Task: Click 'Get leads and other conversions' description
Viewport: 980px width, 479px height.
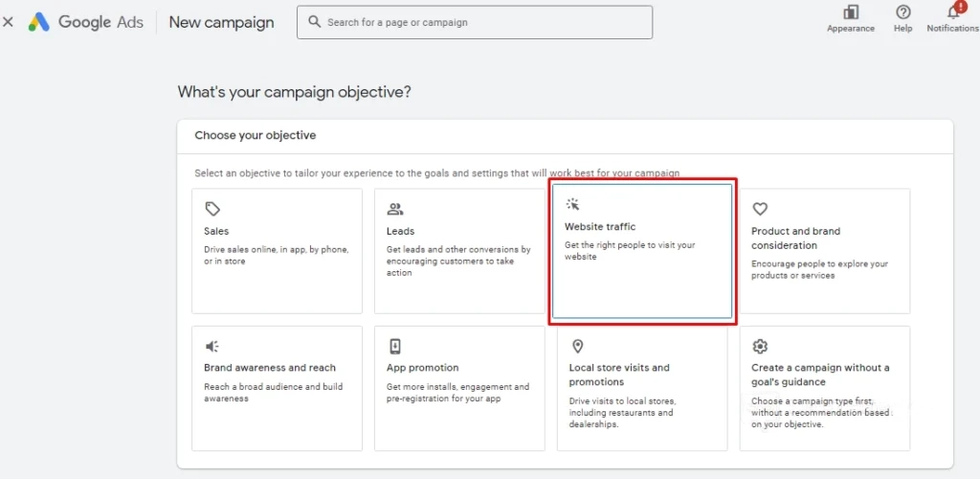Action: [458, 261]
